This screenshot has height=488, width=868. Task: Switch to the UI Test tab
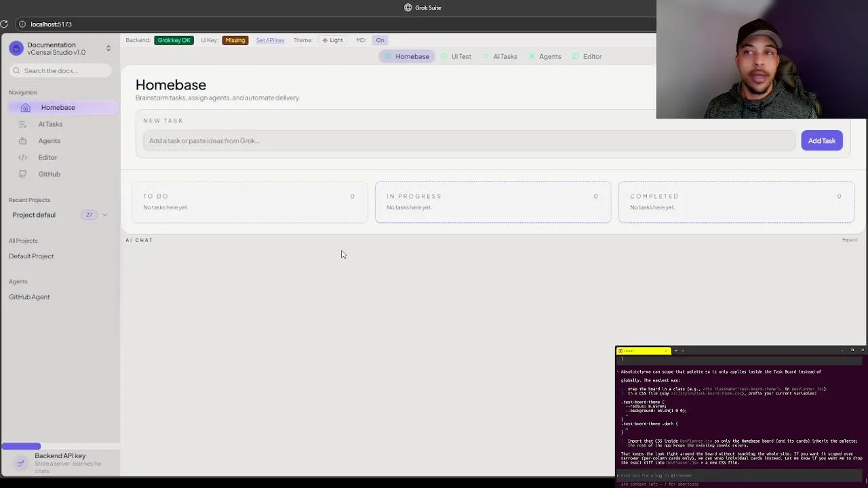point(456,56)
